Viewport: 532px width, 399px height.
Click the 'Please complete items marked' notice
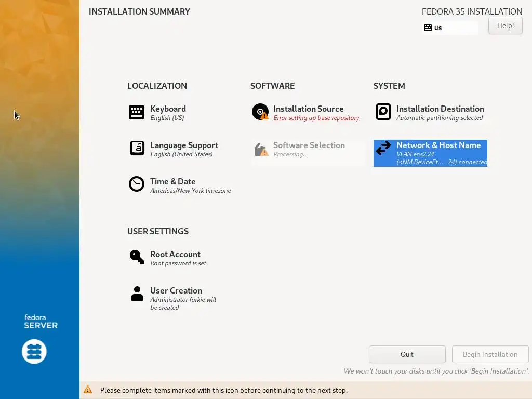(224, 390)
